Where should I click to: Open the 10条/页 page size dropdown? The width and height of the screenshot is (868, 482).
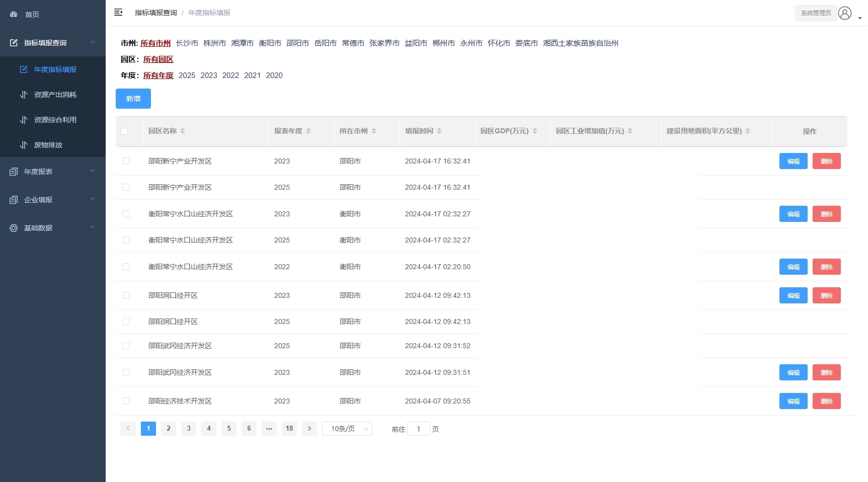point(347,429)
